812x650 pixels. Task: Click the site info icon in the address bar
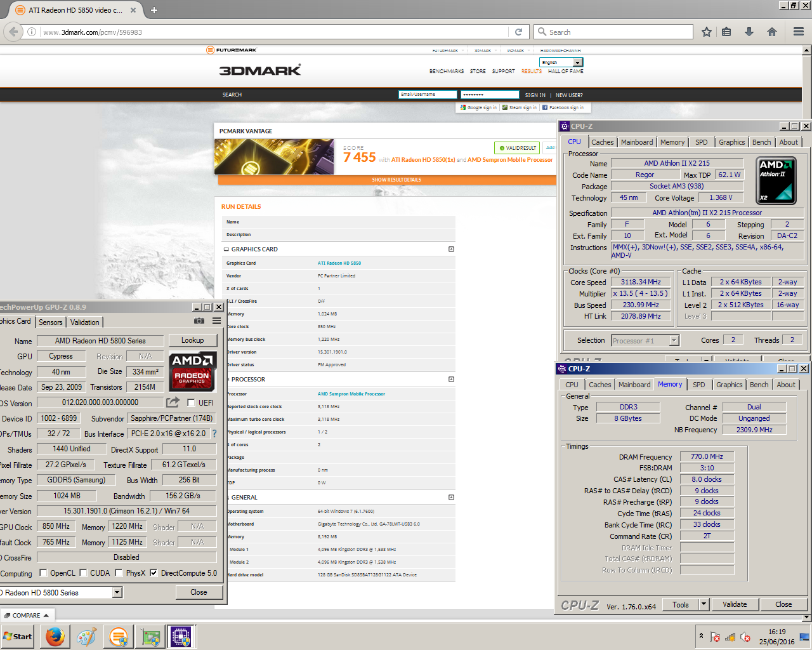32,32
